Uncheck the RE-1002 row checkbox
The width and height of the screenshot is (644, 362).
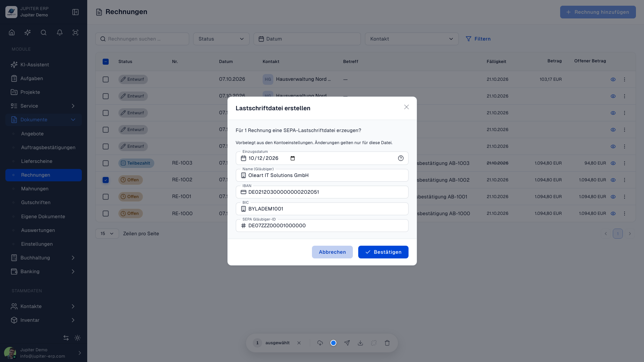coord(106,180)
